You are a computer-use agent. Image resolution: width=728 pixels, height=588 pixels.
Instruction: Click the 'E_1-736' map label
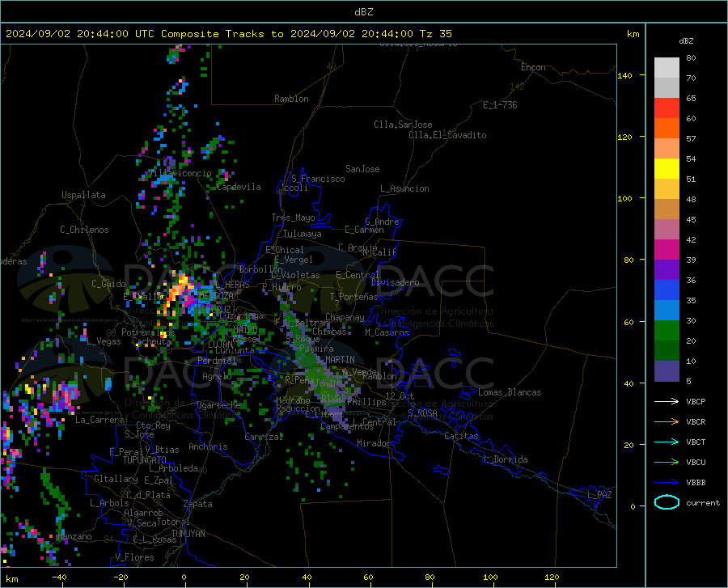point(500,105)
